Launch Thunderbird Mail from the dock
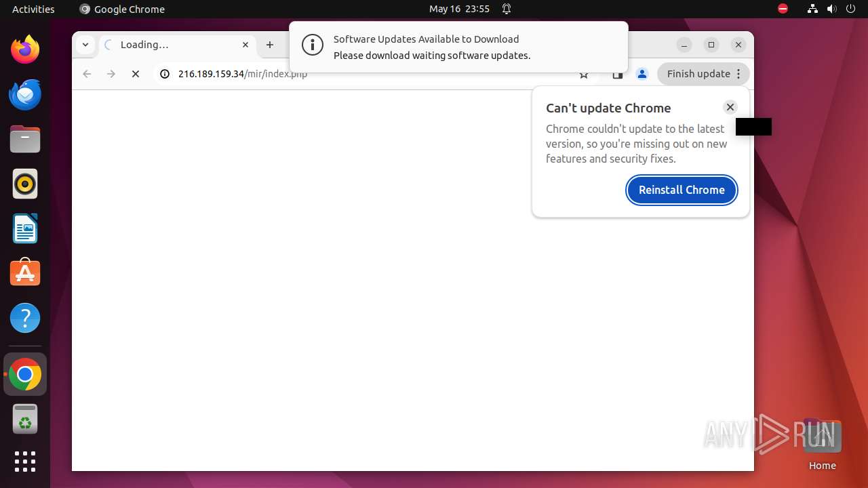Screen dimensions: 868x488 25,94
